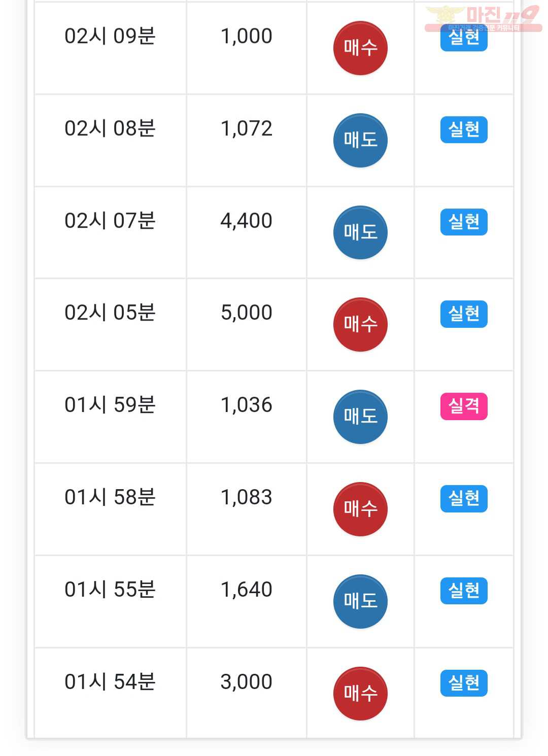Click the red 매수 circle in 01시 58분 row
Viewport: 548px width, 756px height.
[x=360, y=509]
